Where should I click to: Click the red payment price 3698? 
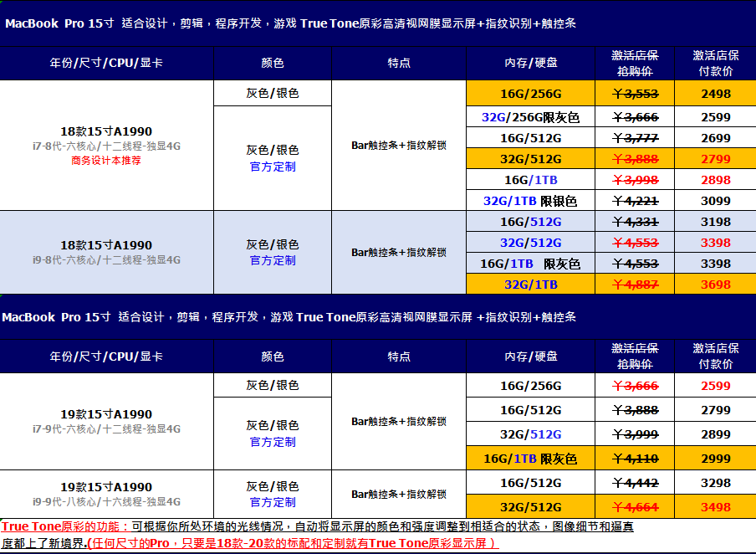716,285
